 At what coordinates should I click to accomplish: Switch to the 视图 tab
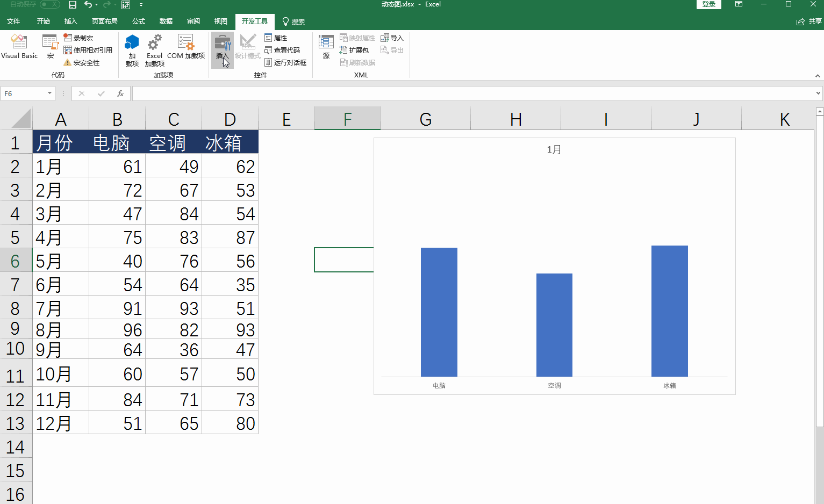221,21
